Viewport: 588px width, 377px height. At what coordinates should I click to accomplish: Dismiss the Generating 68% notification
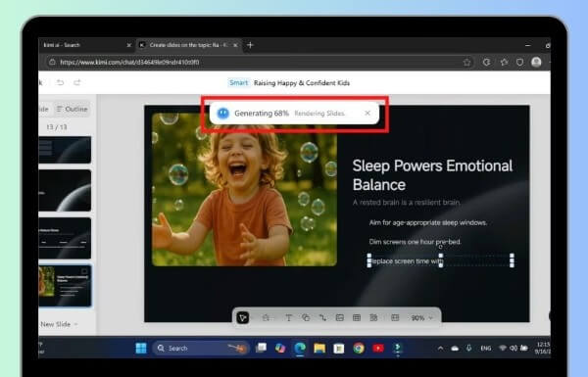click(367, 113)
